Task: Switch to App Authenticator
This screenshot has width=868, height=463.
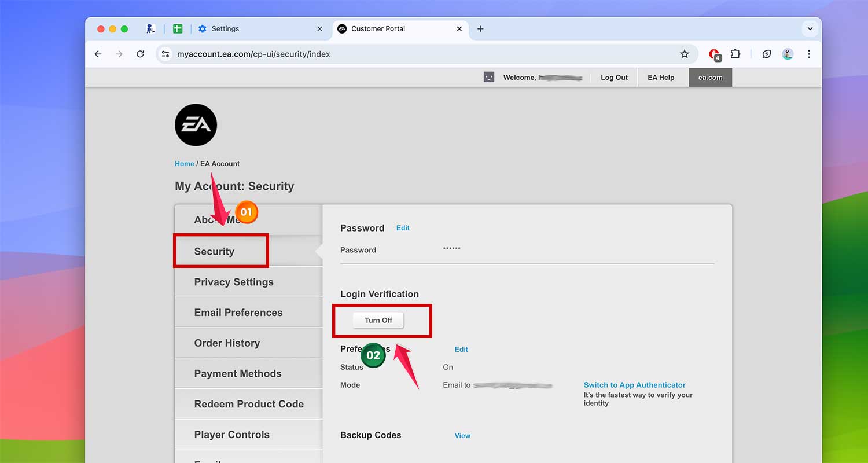Action: [634, 385]
